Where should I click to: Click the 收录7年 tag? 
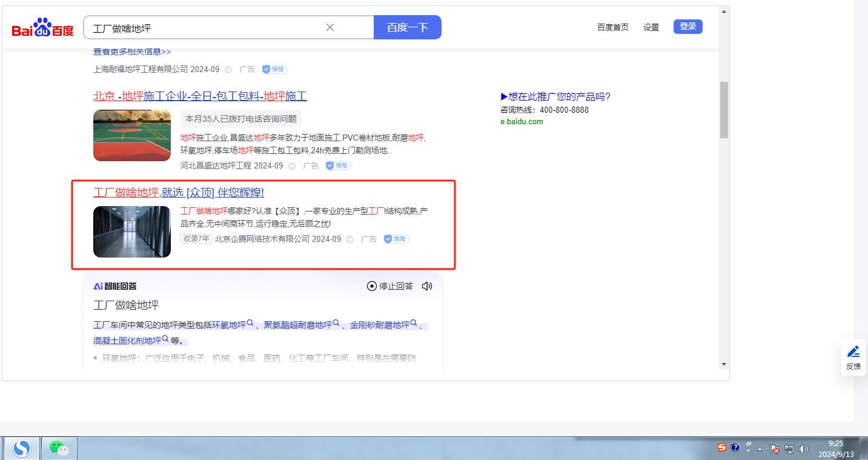pyautogui.click(x=196, y=239)
